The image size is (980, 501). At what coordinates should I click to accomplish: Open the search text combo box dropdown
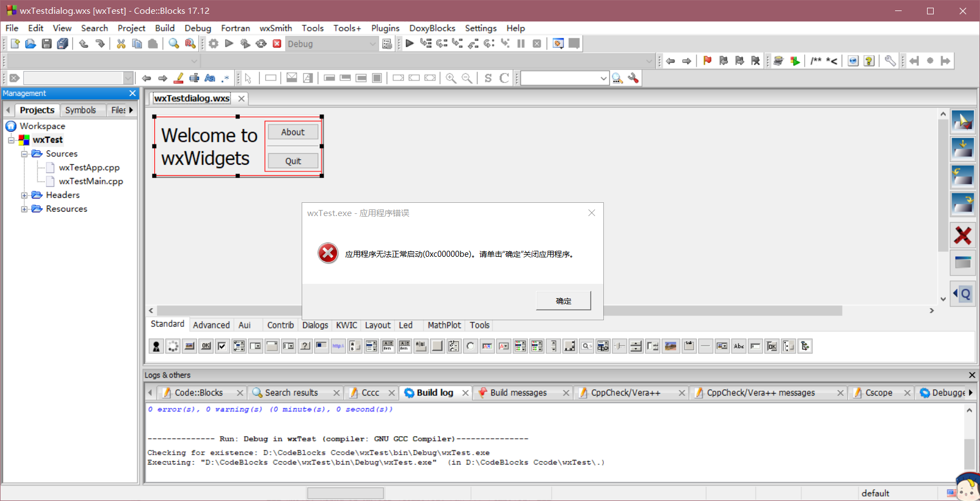128,78
